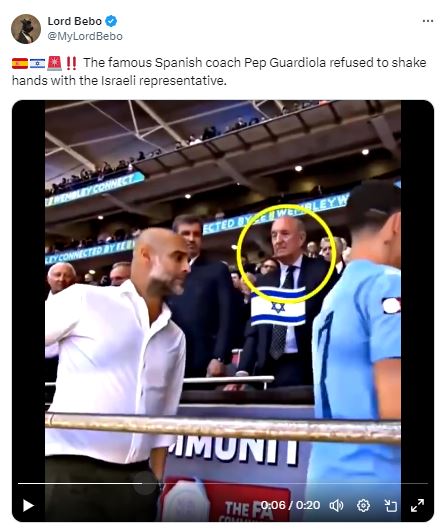This screenshot has width=443, height=532.
Task: Click the Israeli flag emoji in the tweet
Action: click(x=37, y=63)
